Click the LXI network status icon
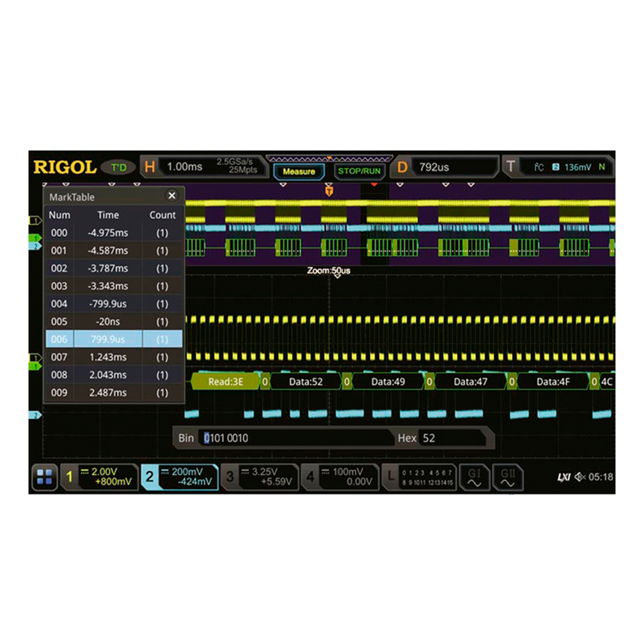 click(x=563, y=477)
